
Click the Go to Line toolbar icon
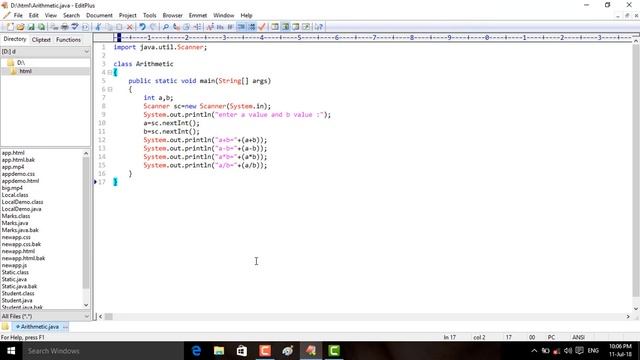tap(197, 27)
